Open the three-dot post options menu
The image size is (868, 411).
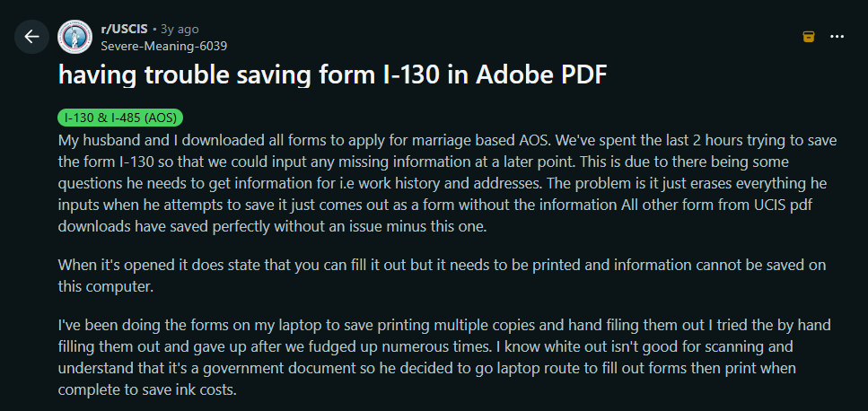point(837,37)
